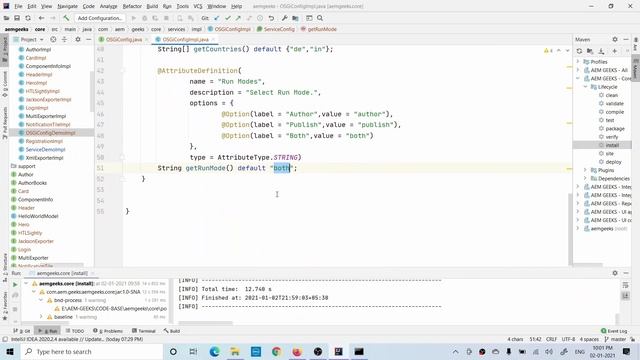This screenshot has height=360, width=640.
Task: Reload all Maven projects
Action: [x=579, y=51]
